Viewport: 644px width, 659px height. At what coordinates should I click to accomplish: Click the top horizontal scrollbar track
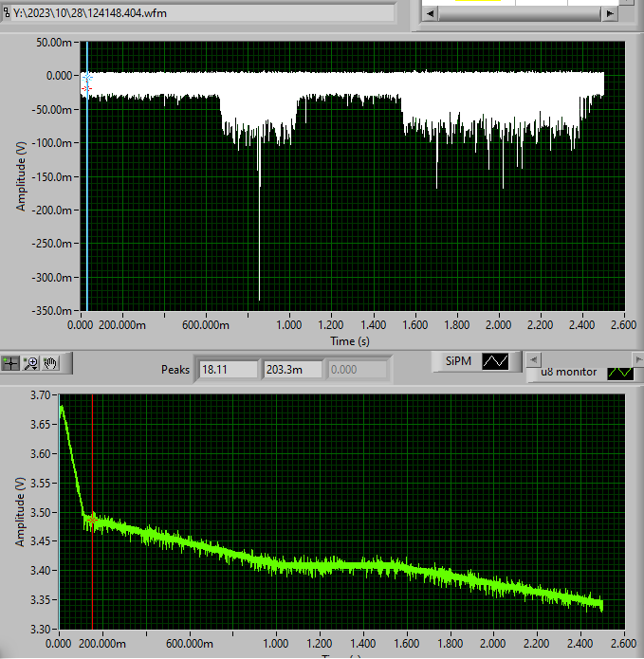(520, 14)
